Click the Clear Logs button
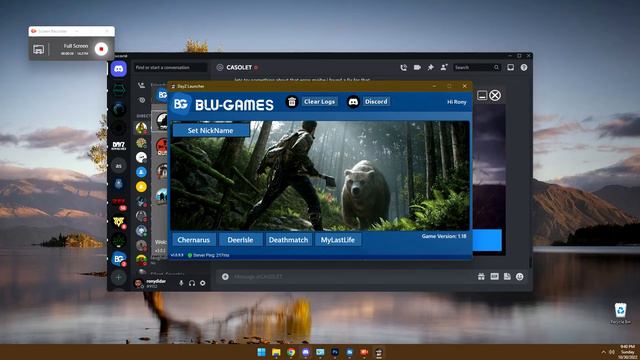This screenshot has height=360, width=640. tap(319, 102)
